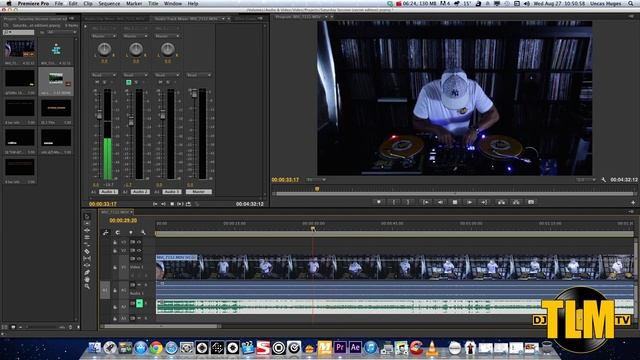Click timeline timecode 00:00:29:20 field
640x360 pixels.
pos(123,220)
